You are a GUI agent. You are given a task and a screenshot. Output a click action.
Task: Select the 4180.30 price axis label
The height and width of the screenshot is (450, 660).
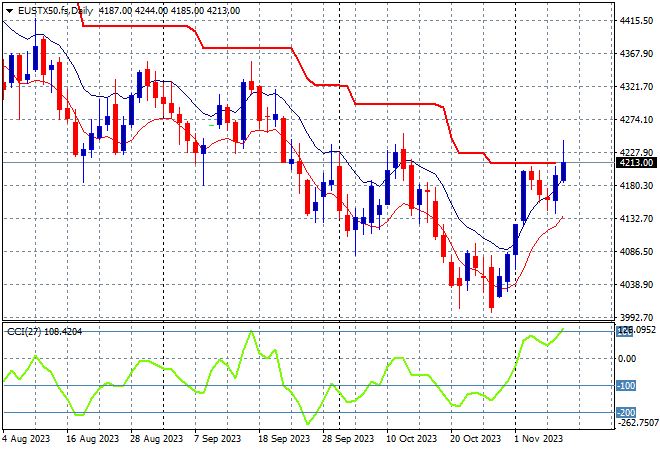(636, 185)
